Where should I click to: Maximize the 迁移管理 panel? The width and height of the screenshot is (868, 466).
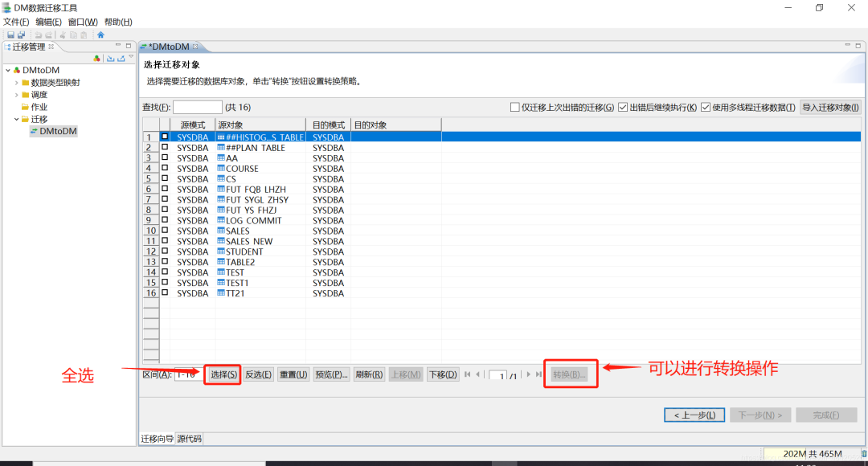pyautogui.click(x=129, y=46)
